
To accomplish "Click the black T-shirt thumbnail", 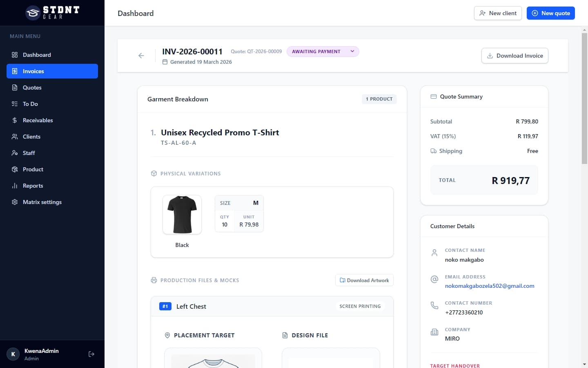I will (x=182, y=215).
